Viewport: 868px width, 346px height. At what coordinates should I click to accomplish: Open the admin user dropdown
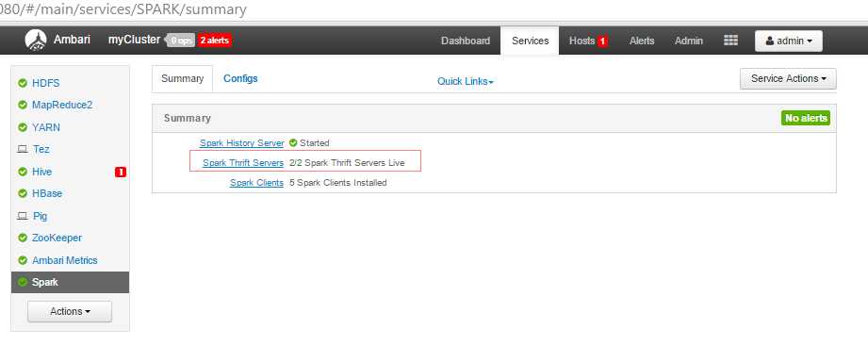click(x=788, y=41)
